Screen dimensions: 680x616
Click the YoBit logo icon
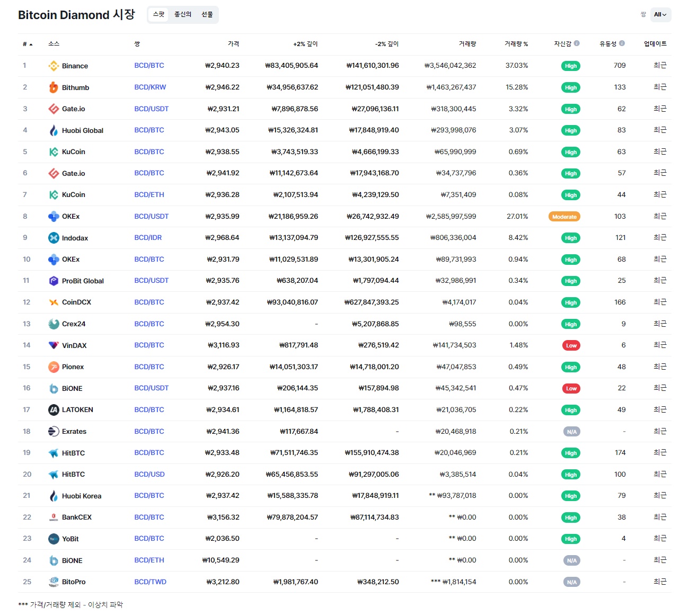[x=54, y=539]
